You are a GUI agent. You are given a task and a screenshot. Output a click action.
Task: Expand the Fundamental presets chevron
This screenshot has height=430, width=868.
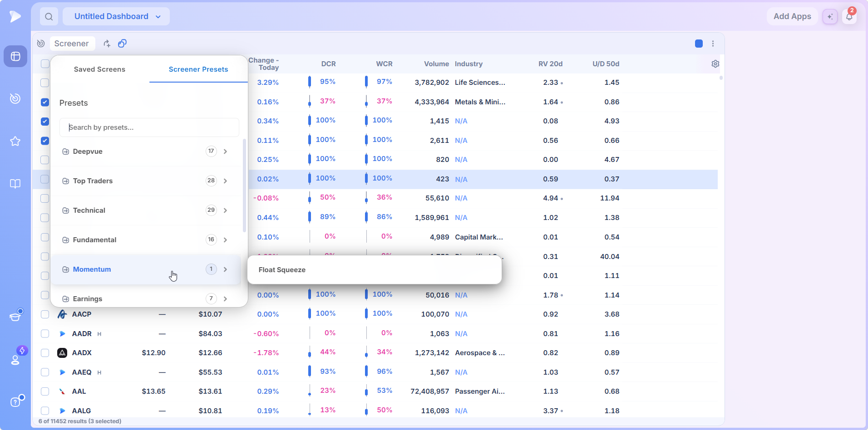[225, 240]
